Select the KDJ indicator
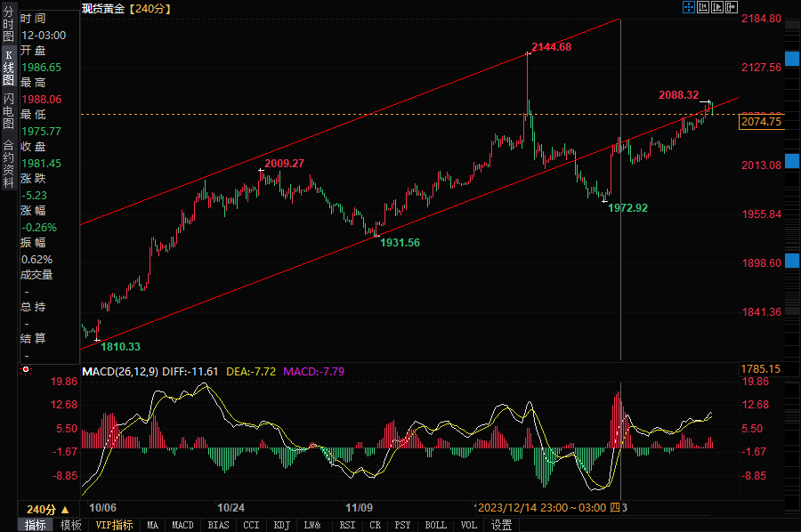This screenshot has height=532, width=801. tap(282, 525)
